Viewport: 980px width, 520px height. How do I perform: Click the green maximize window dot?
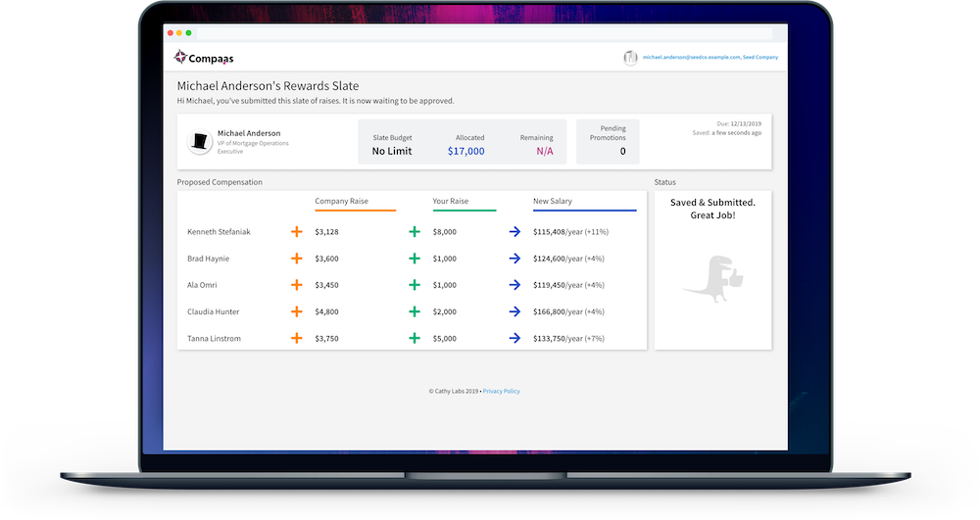point(189,33)
